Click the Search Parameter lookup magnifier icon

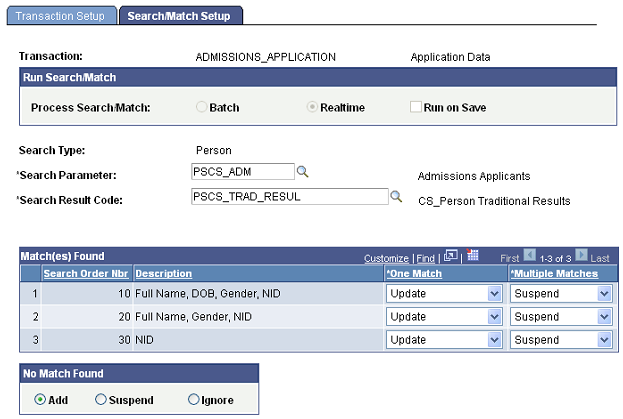[x=303, y=172]
